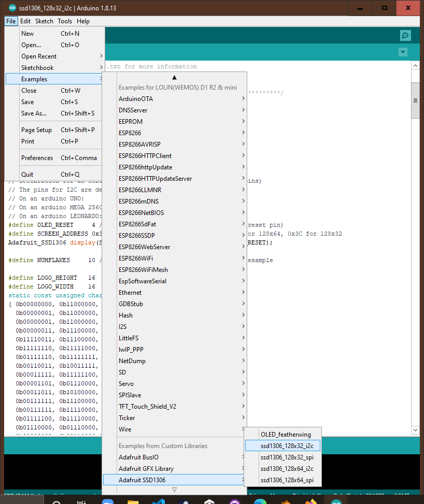This screenshot has width=424, height=504.
Task: Open TFT_Touch_Shield_V2 examples
Action: click(175, 407)
